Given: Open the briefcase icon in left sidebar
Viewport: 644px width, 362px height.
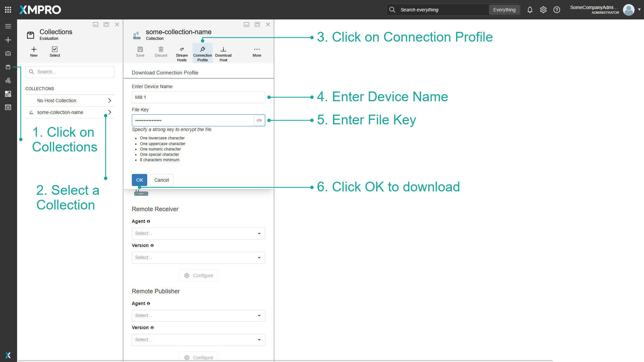Looking at the screenshot, I should 8,53.
